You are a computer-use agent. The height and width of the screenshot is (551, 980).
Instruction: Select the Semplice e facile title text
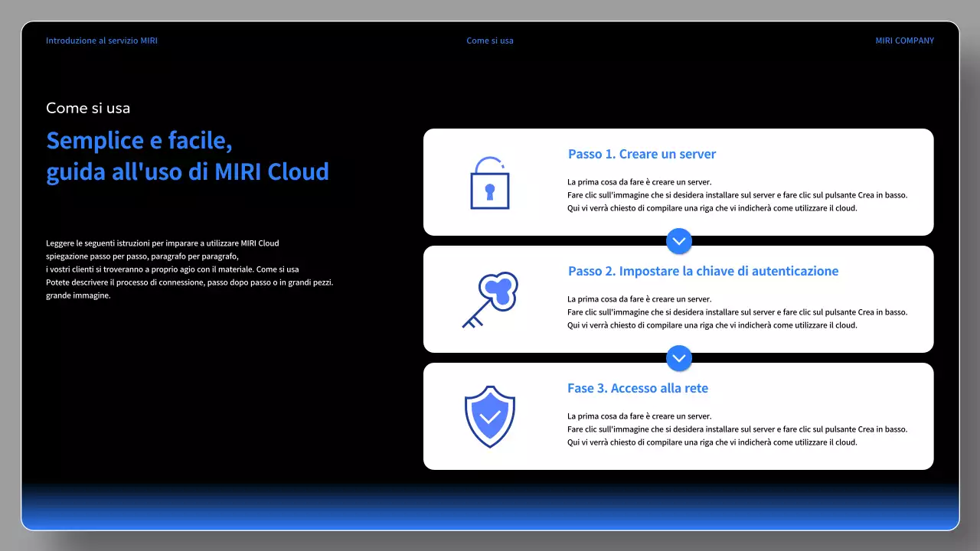click(188, 156)
